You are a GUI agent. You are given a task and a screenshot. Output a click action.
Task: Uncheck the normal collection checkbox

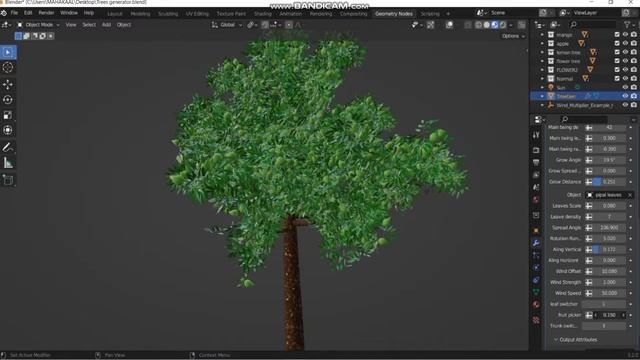click(x=617, y=78)
